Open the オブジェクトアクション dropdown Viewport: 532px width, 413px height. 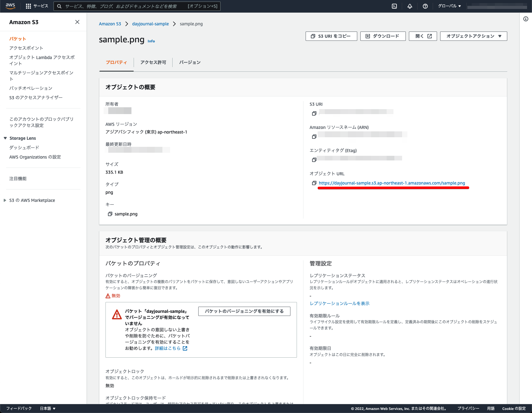click(474, 36)
